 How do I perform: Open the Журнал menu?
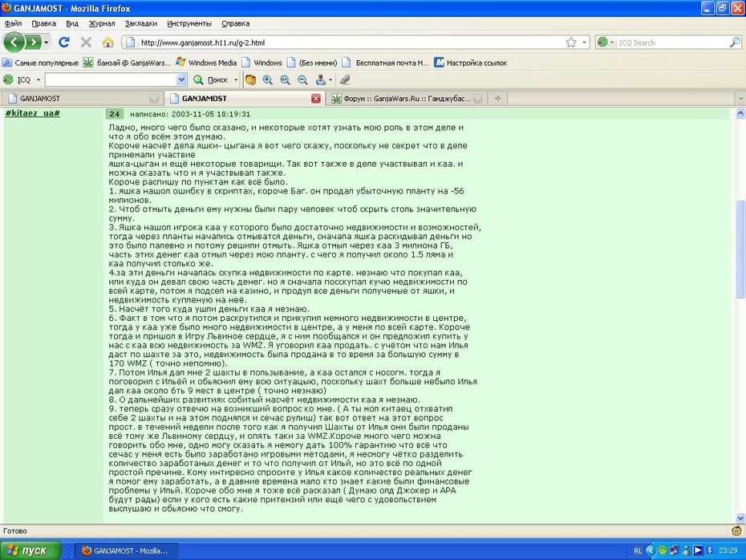point(102,23)
